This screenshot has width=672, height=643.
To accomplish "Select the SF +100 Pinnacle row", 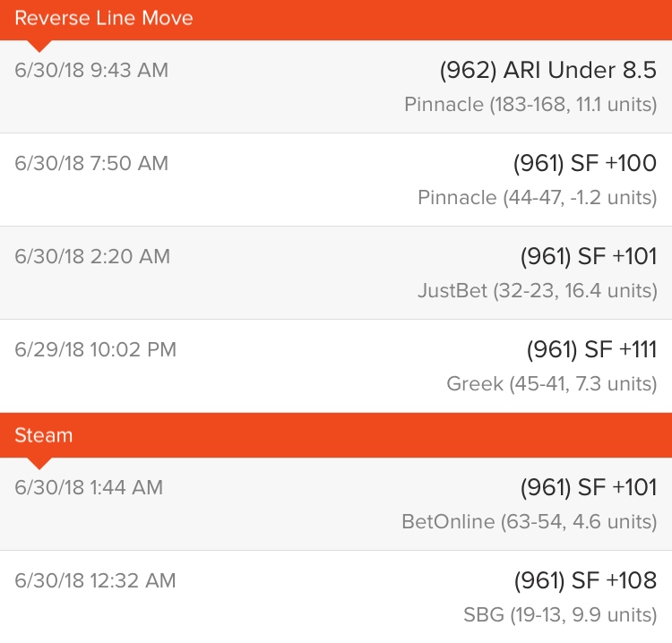I will coord(336,180).
